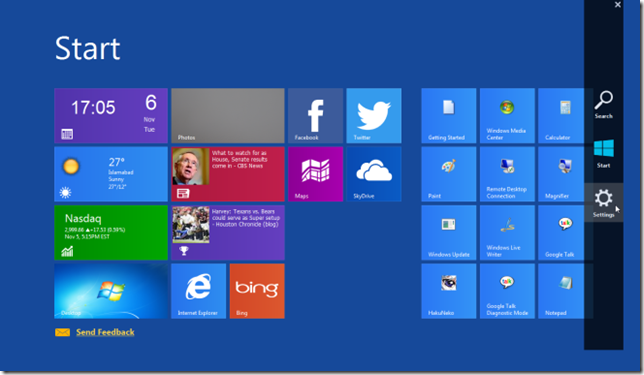The image size is (644, 375).
Task: Launch Windows Media Center tile
Action: (507, 116)
